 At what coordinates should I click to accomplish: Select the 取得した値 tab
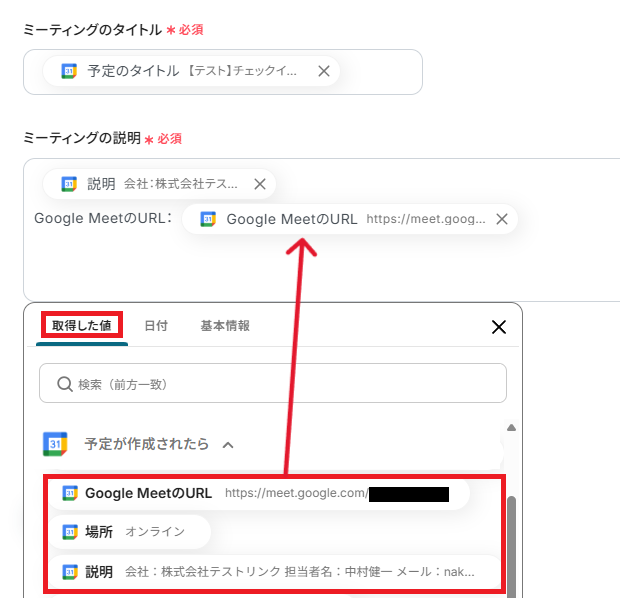82,325
